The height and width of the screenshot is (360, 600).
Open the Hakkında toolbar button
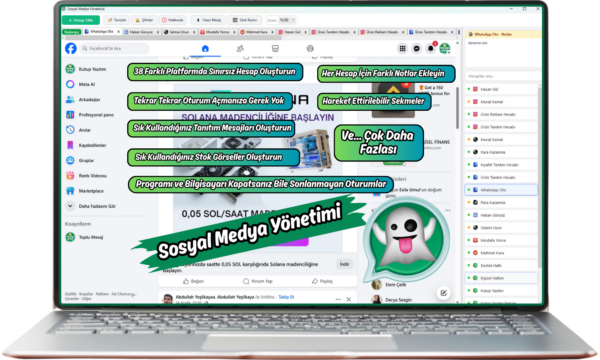click(x=173, y=20)
